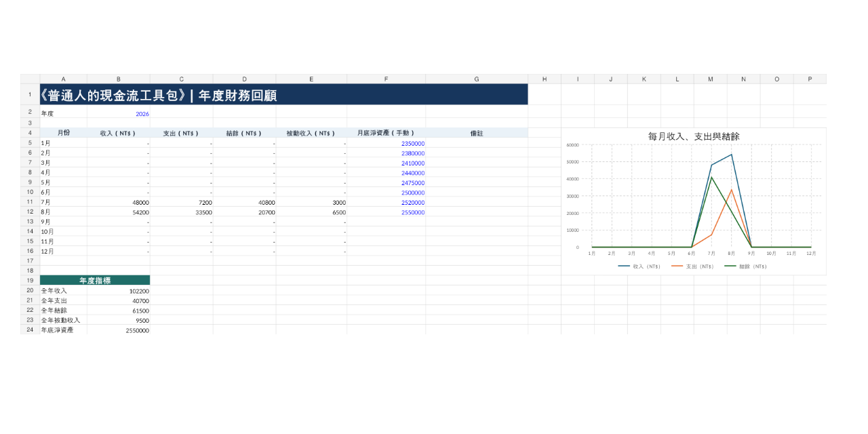
Task: Click net asset value 2350000 for 1月
Action: tap(387, 144)
